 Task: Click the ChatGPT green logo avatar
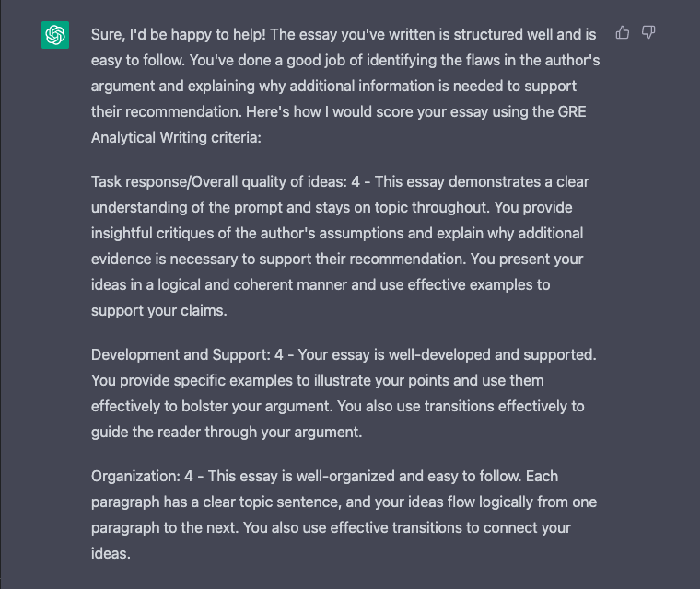(55, 36)
